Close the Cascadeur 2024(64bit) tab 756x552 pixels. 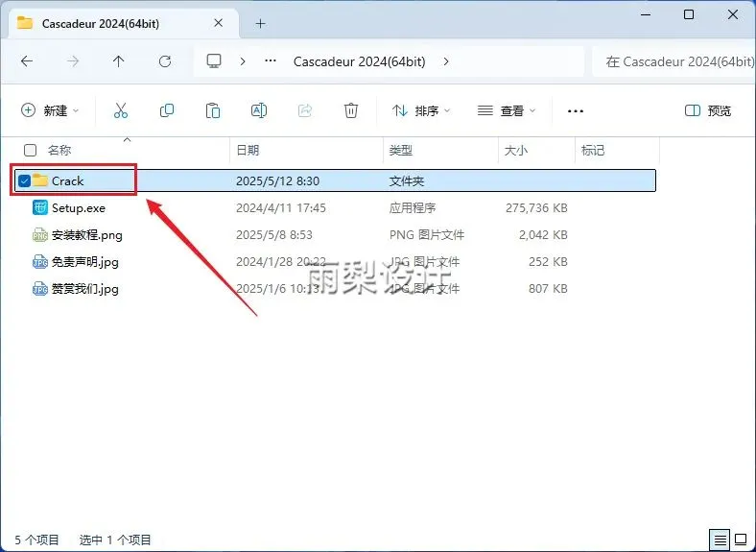219,23
